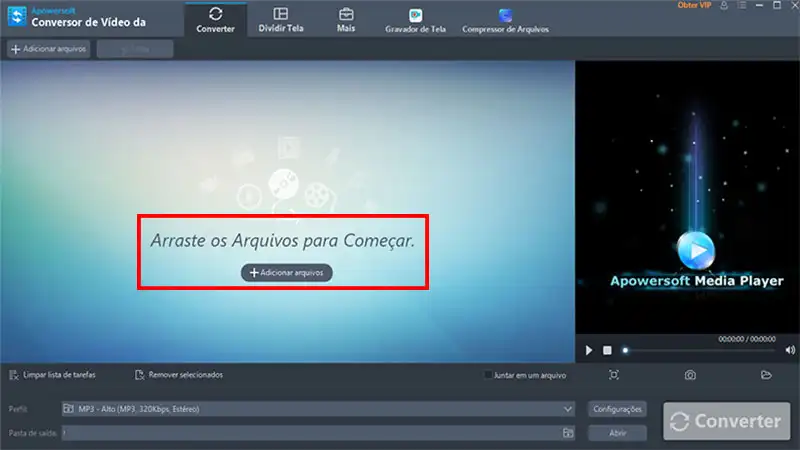800x450 pixels.
Task: Open Configurações for the profile
Action: 617,409
